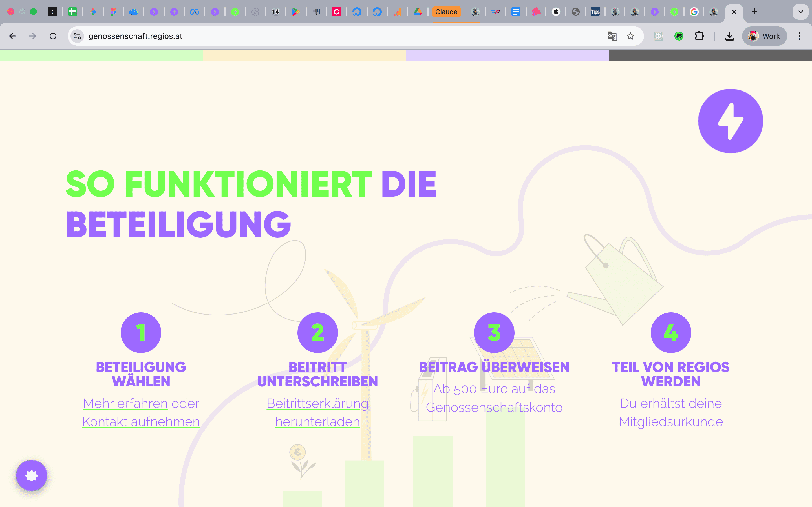Click the lavender color strip at top
The width and height of the screenshot is (812, 507).
point(507,55)
